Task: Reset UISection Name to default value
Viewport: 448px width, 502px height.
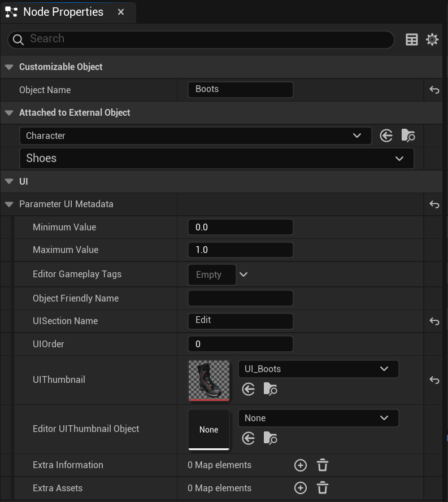Action: click(x=434, y=321)
